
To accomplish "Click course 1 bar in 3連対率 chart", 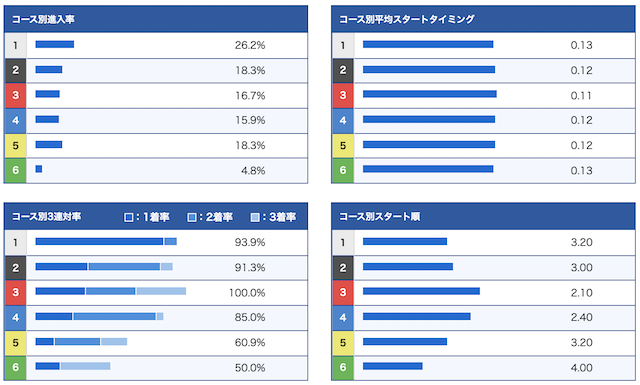I will pos(106,242).
